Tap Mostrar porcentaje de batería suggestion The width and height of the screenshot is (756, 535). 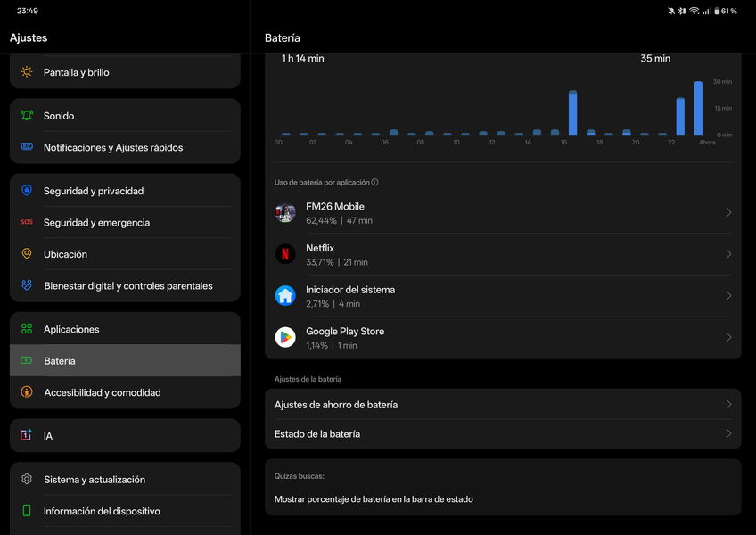[374, 499]
